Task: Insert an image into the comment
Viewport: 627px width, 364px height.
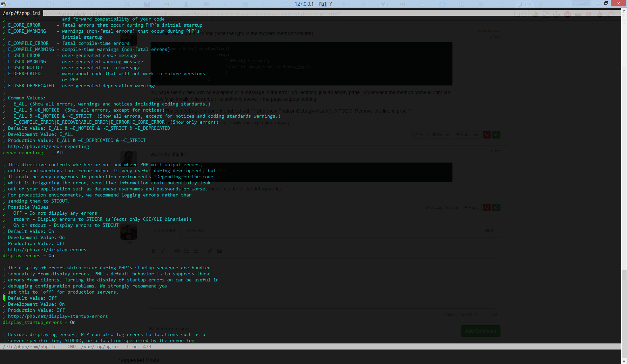Action: (x=219, y=251)
